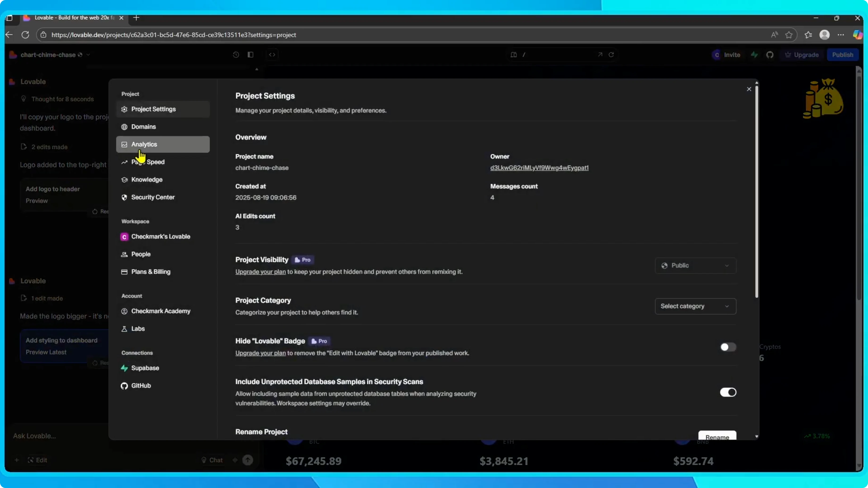868x488 pixels.
Task: Click the browser address bar URL
Action: 174,35
